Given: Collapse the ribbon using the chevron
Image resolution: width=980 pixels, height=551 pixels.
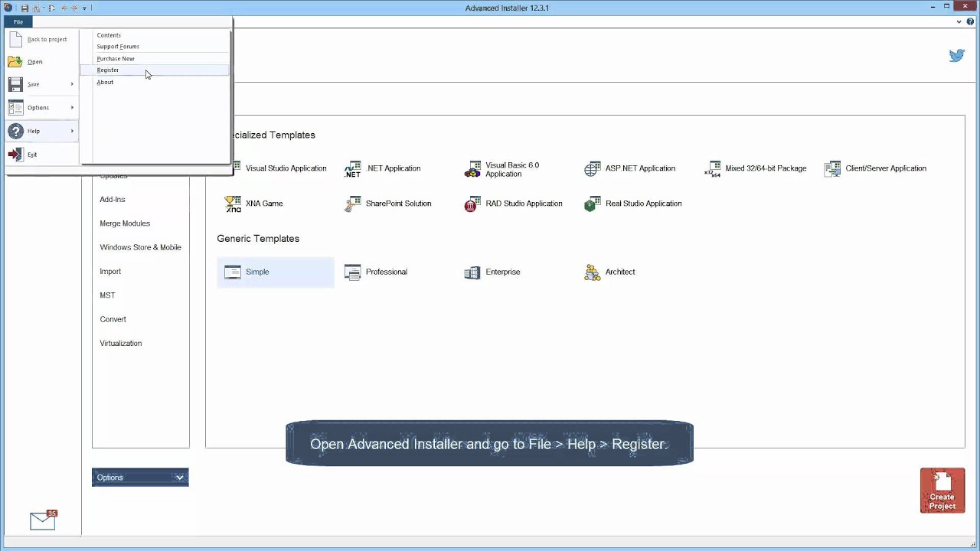Looking at the screenshot, I should click(959, 22).
